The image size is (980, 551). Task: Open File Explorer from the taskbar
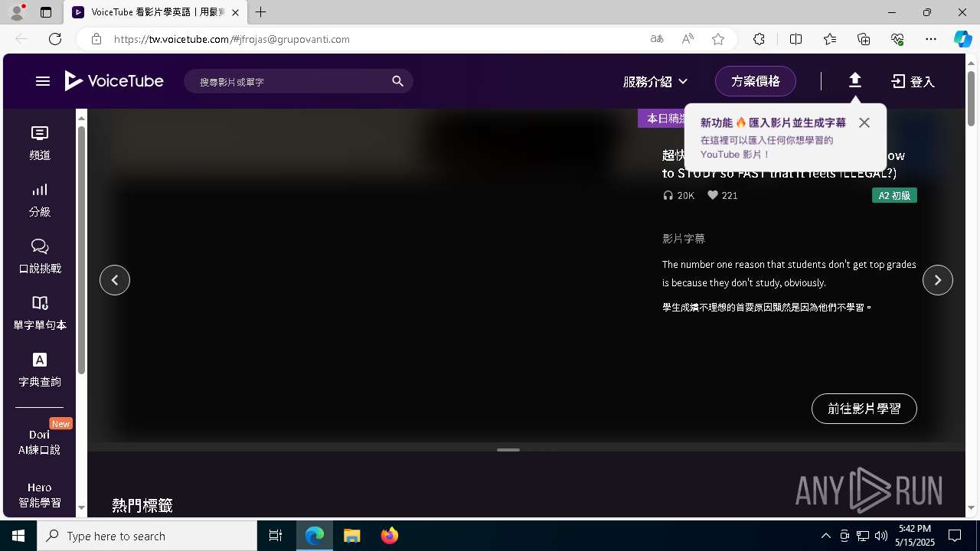[x=352, y=536]
